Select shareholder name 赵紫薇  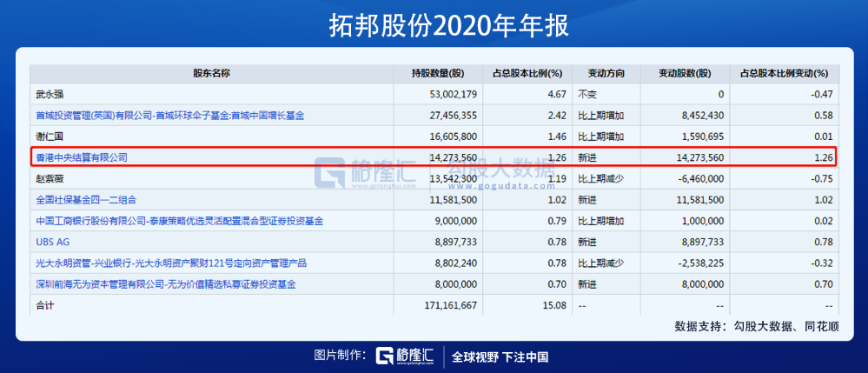click(50, 179)
